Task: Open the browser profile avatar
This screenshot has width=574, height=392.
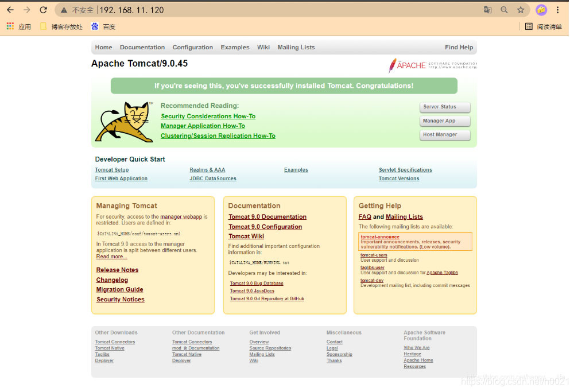Action: (x=541, y=10)
